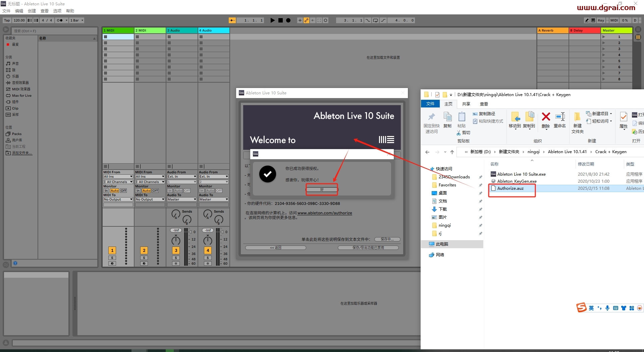
Task: Click the MIDI Arrangement Overdub plus icon
Action: click(300, 20)
